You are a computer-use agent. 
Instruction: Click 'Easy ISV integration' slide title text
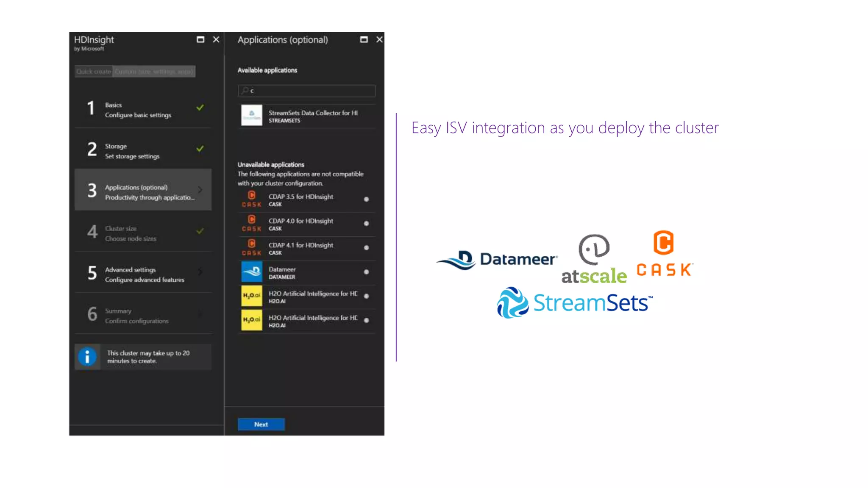pyautogui.click(x=565, y=128)
